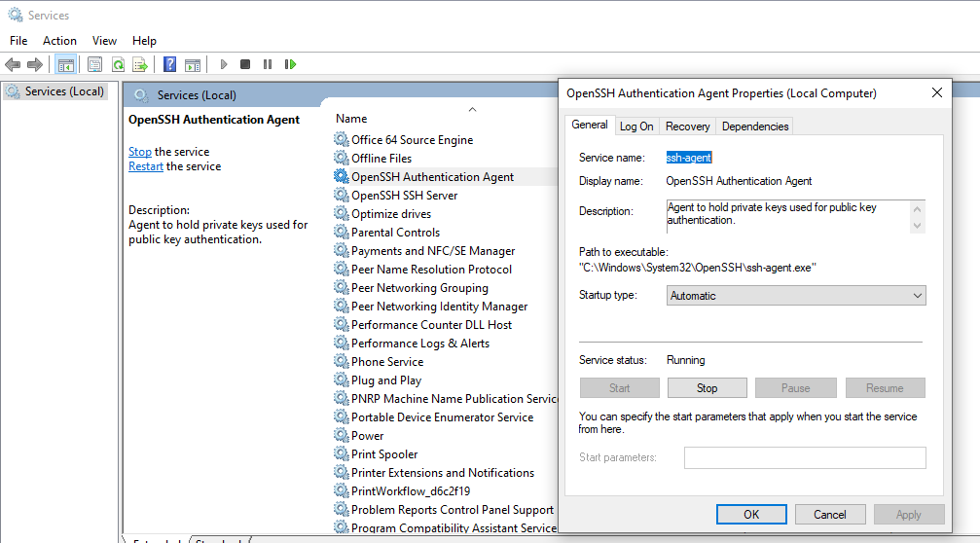Viewport: 980px width, 543px height.
Task: Click the OK button
Action: [x=751, y=514]
